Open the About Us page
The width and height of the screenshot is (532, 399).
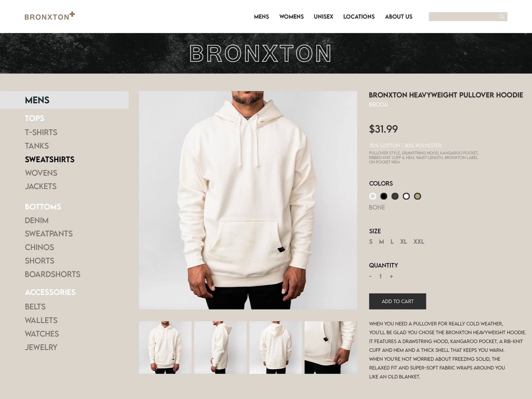pos(398,17)
